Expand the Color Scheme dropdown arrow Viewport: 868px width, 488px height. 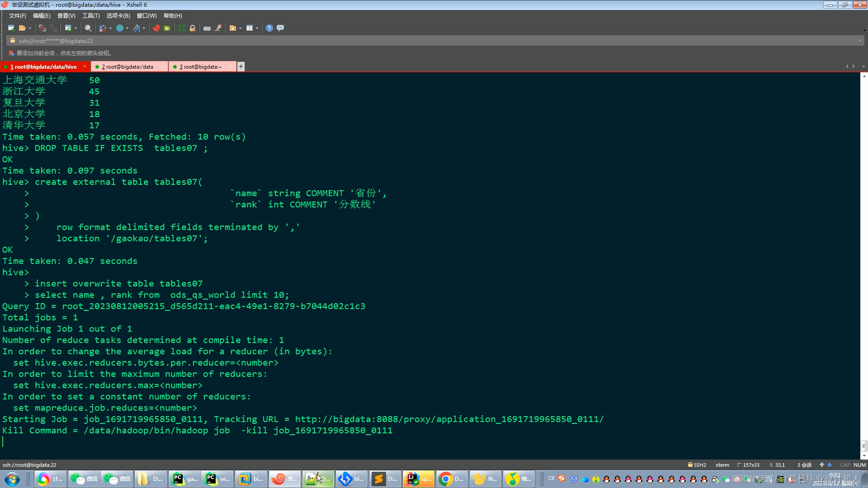pyautogui.click(x=110, y=28)
